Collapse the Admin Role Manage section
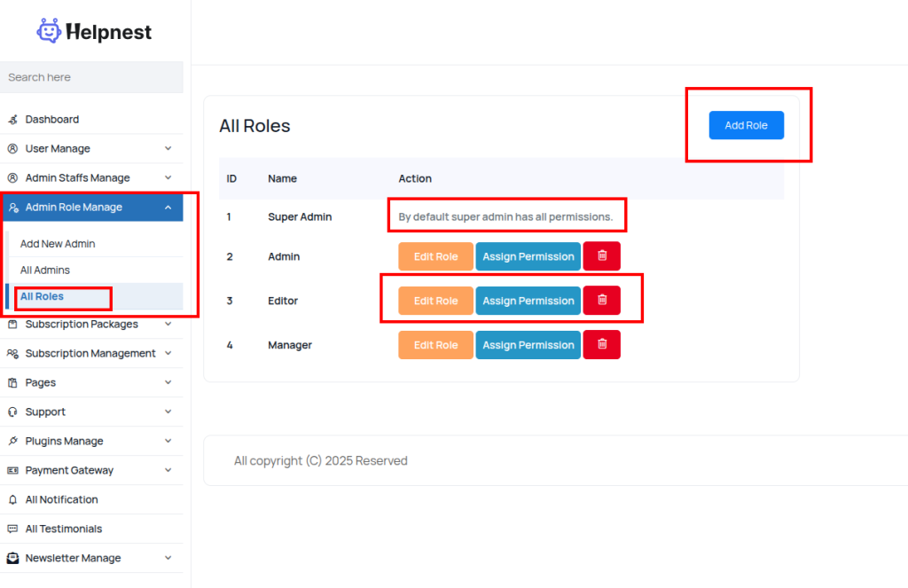The image size is (908, 588). [168, 208]
